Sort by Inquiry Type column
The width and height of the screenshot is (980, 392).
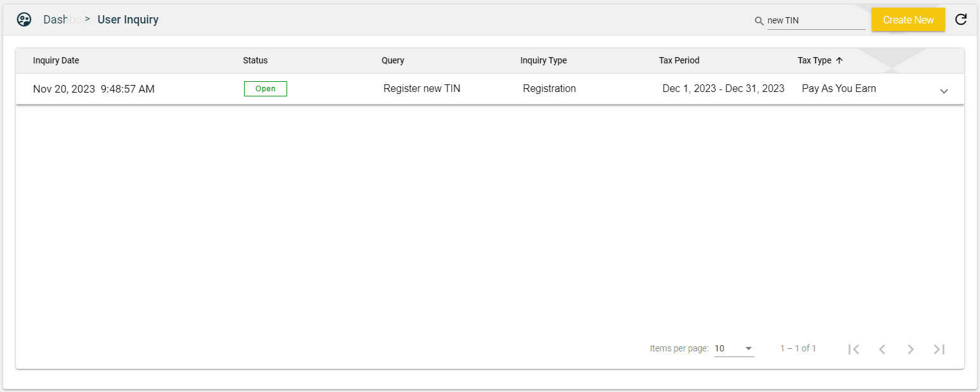(x=543, y=61)
